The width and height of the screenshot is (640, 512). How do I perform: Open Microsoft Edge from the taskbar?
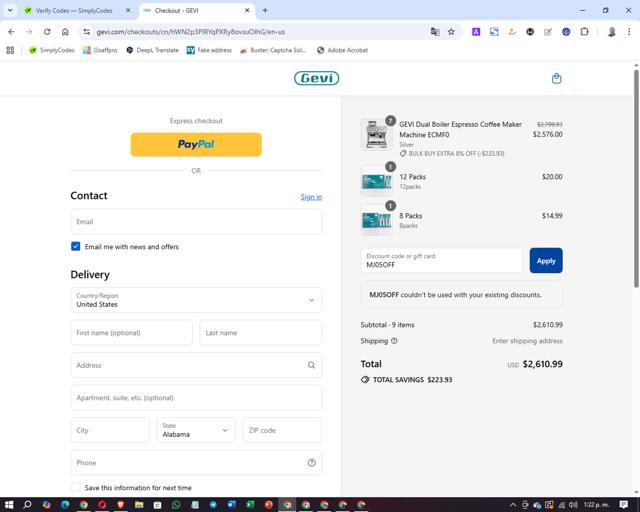[65, 505]
